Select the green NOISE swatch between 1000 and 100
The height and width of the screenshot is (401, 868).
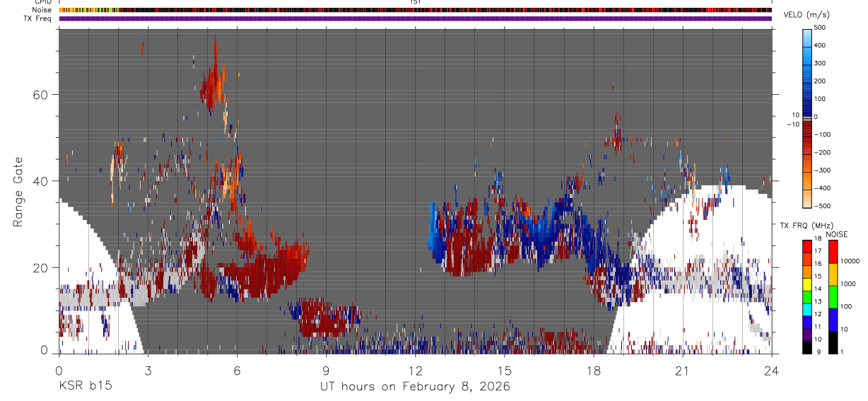[833, 297]
